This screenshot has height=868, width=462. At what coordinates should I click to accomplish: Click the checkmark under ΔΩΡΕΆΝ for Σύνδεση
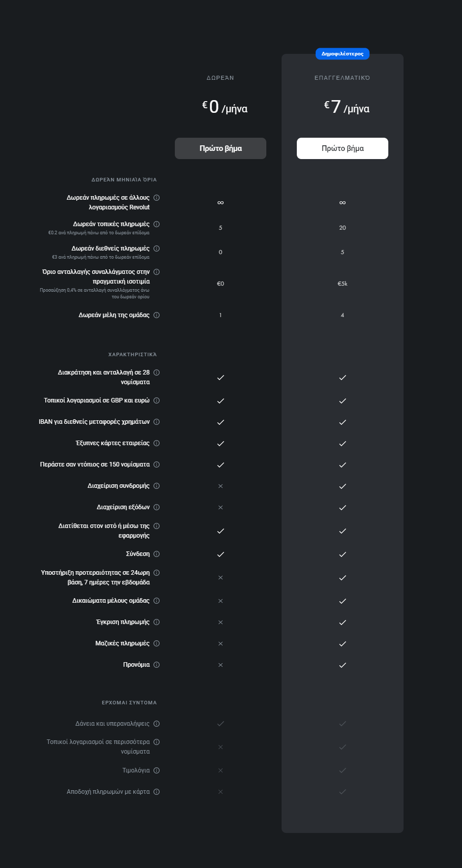(220, 553)
